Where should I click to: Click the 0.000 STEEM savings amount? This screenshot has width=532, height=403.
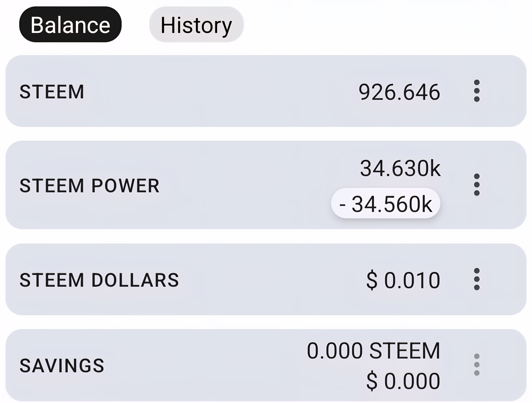click(374, 351)
